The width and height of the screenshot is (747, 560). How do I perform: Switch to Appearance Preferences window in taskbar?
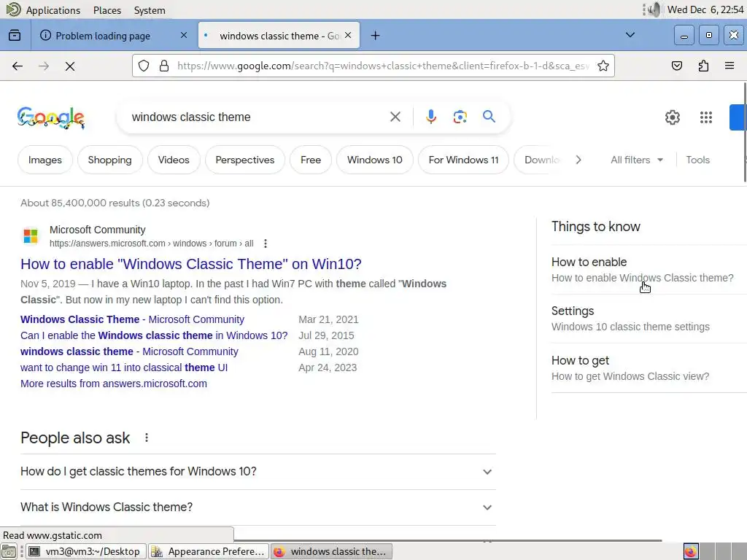click(x=209, y=551)
